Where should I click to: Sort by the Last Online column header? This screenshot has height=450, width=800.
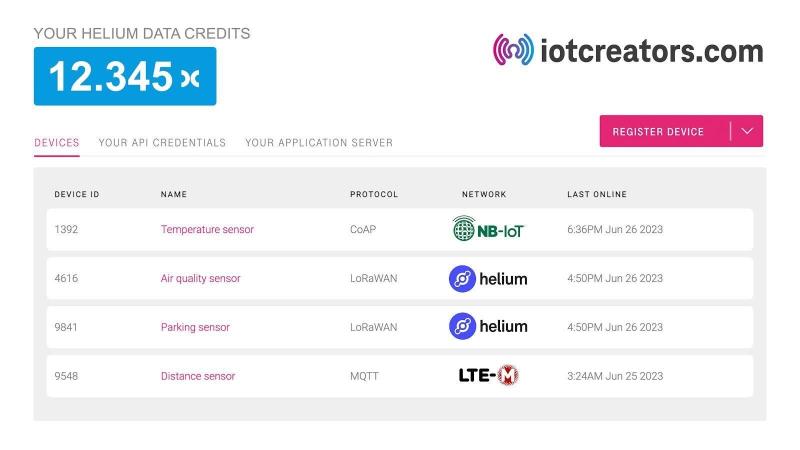click(597, 194)
